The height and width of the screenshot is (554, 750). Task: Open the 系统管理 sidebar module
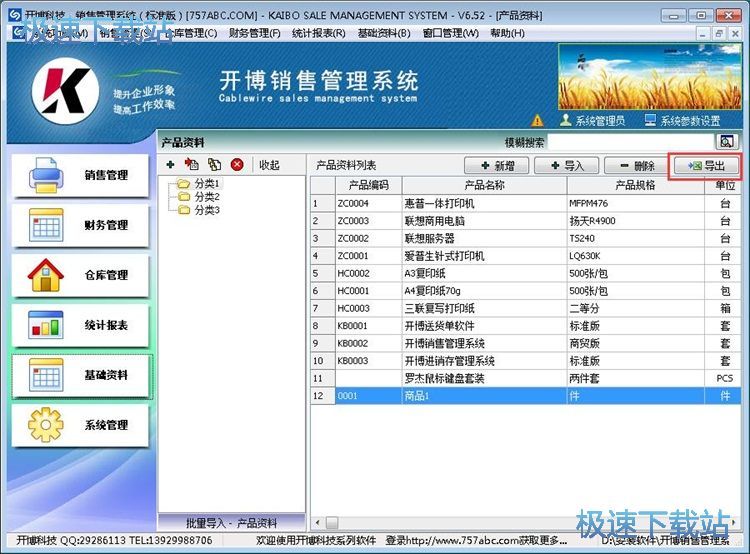click(x=80, y=425)
